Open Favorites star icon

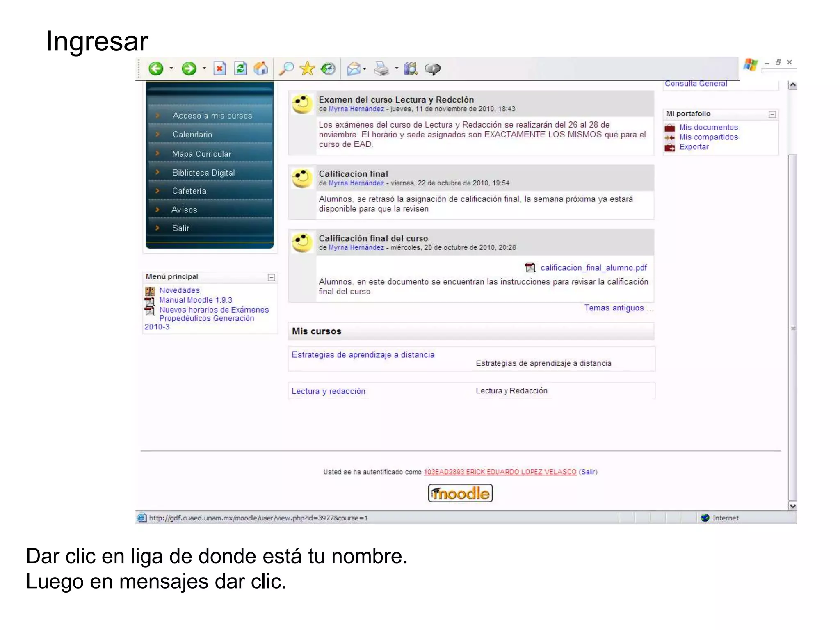click(307, 68)
